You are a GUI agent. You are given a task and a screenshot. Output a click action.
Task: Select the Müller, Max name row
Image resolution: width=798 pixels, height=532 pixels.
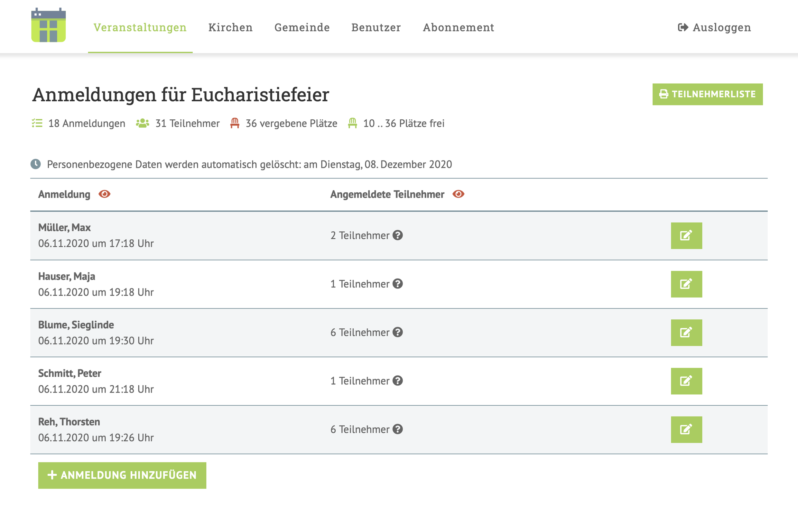click(64, 227)
